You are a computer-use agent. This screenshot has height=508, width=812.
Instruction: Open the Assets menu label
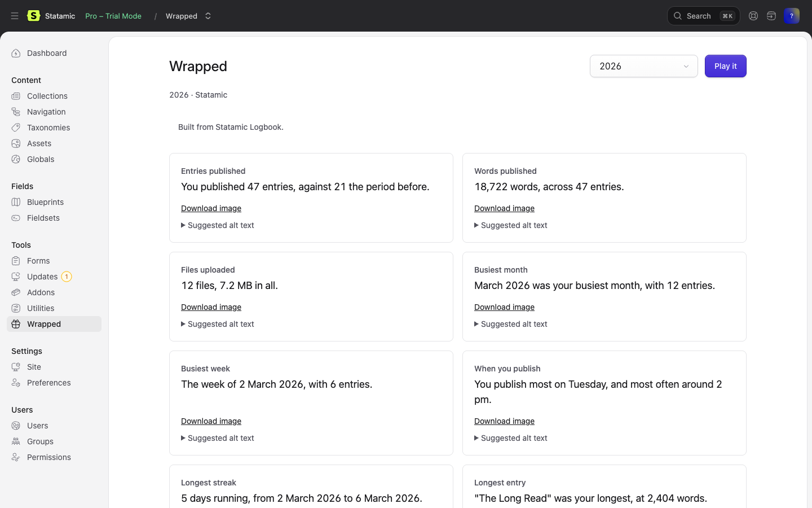[39, 143]
